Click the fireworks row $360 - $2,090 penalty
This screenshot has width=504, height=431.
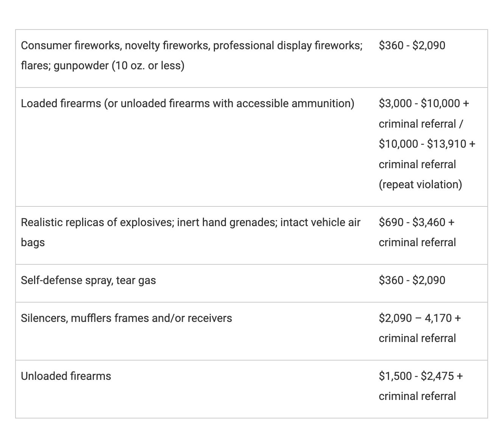[x=412, y=45]
